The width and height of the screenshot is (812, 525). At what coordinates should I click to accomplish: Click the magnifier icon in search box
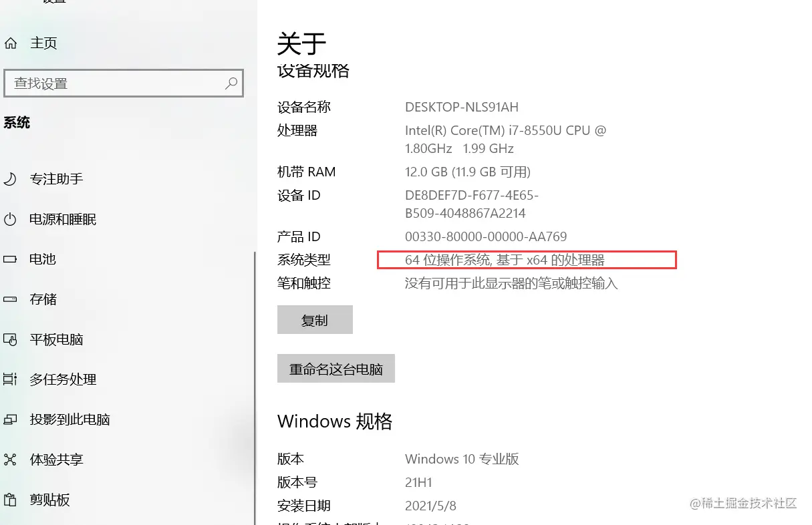coord(231,83)
